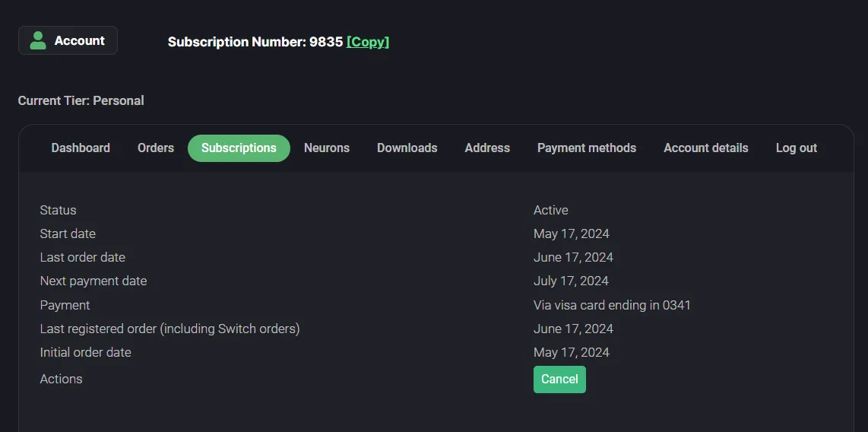The image size is (868, 432).
Task: Click the 'June 17, 2024' Last order date value
Action: tap(573, 258)
